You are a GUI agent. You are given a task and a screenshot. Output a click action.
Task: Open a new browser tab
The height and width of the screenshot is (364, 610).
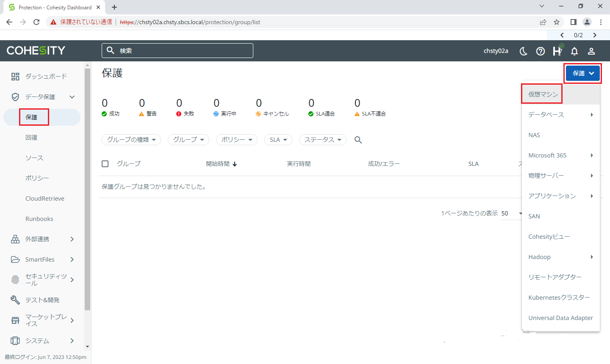pos(114,7)
